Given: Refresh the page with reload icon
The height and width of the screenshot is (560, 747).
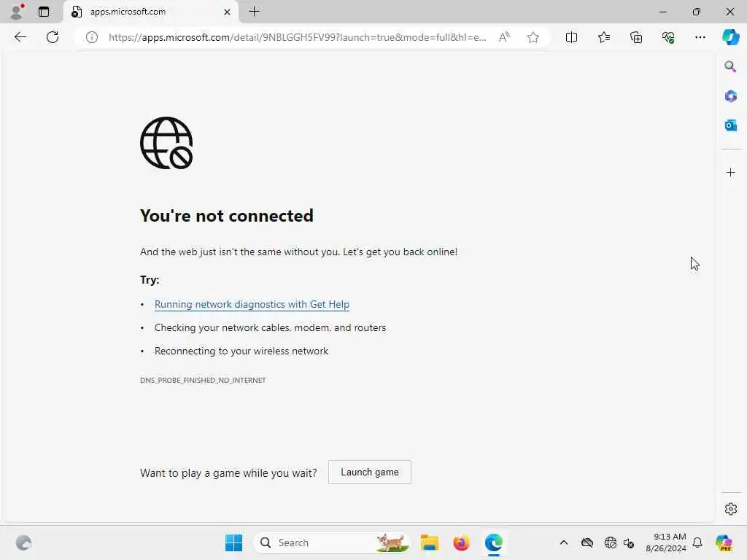Looking at the screenshot, I should click(53, 37).
